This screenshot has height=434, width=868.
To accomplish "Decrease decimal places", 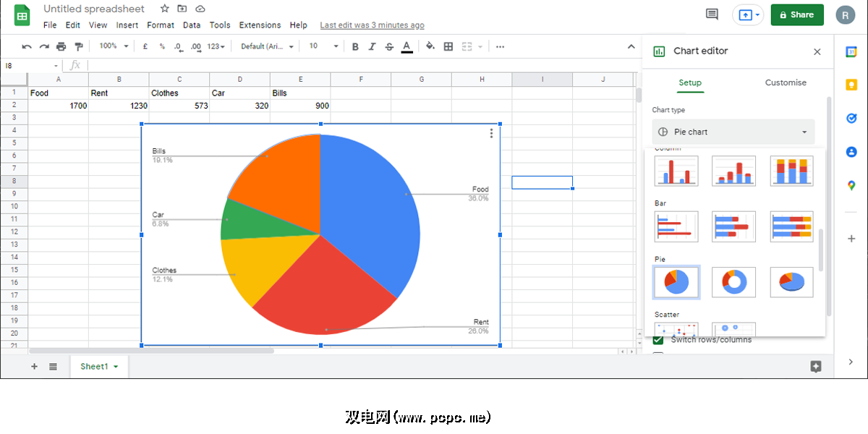I will tap(178, 46).
